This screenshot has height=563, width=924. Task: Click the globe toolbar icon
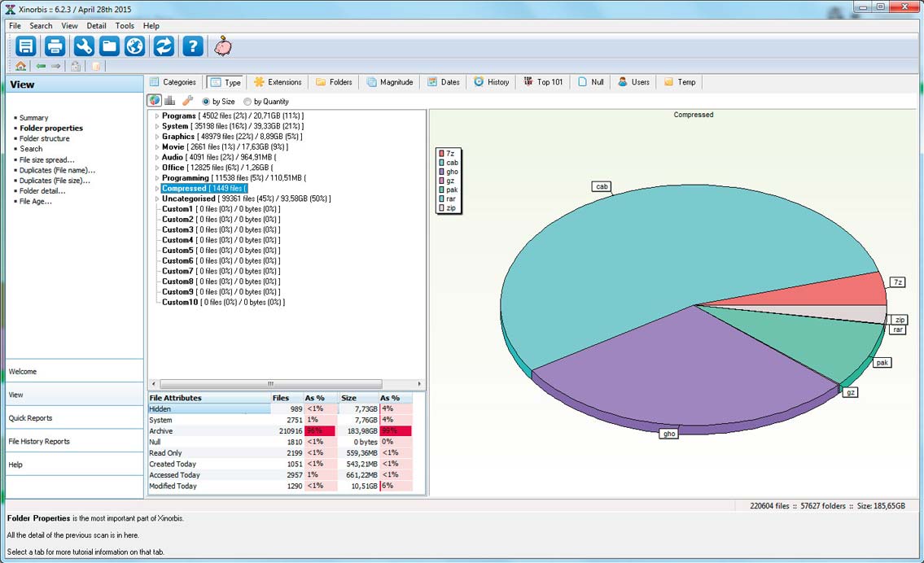135,46
